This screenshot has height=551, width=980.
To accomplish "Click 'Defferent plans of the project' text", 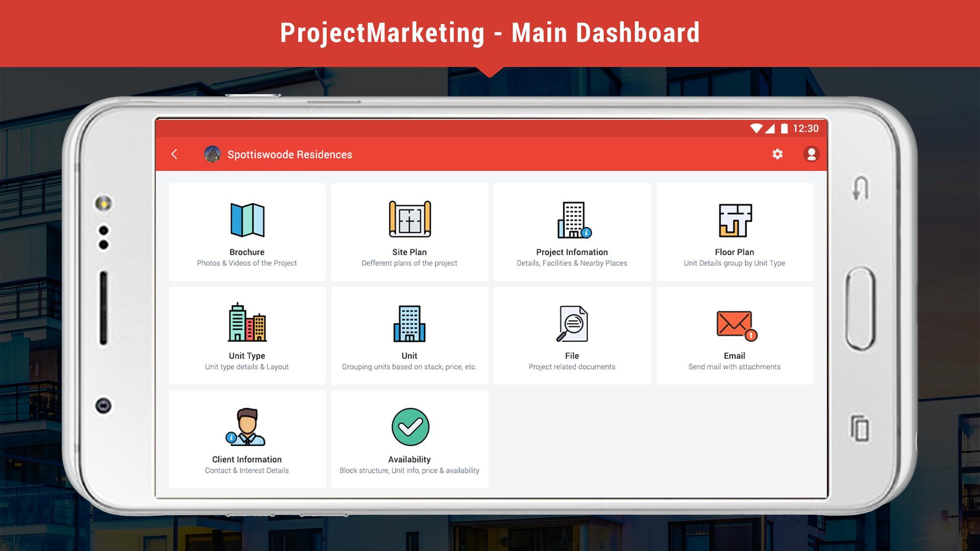I will (x=409, y=263).
